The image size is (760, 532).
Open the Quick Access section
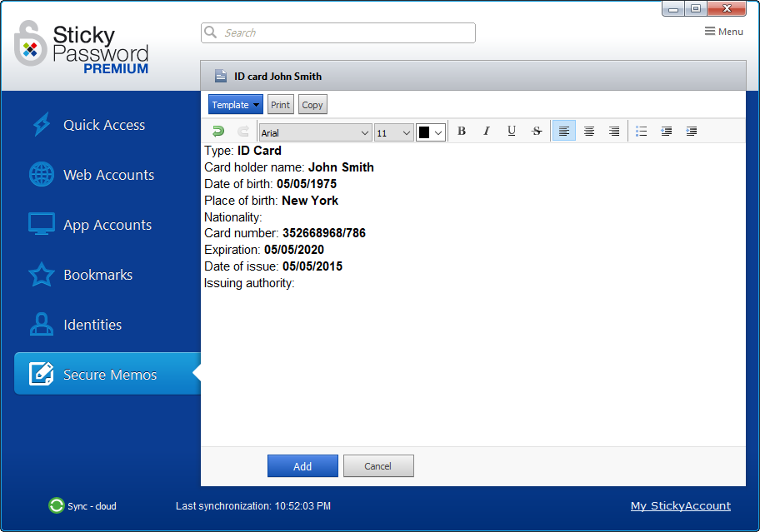tap(104, 125)
